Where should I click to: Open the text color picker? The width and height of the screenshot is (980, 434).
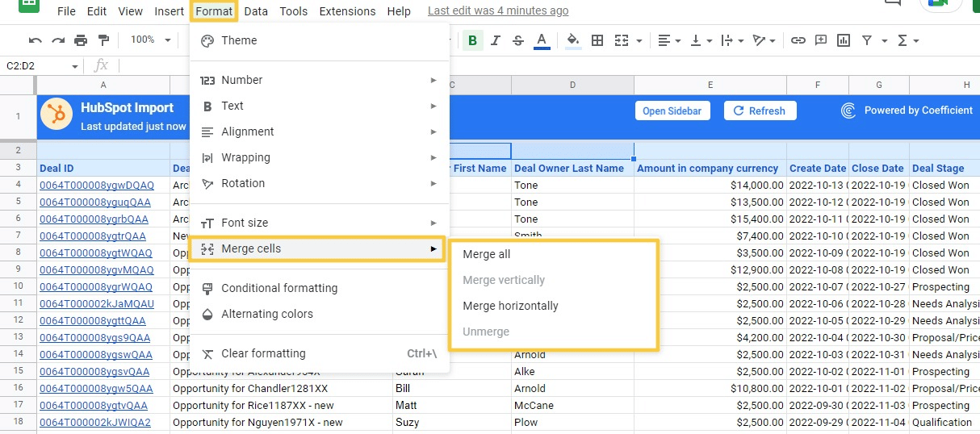tap(542, 40)
